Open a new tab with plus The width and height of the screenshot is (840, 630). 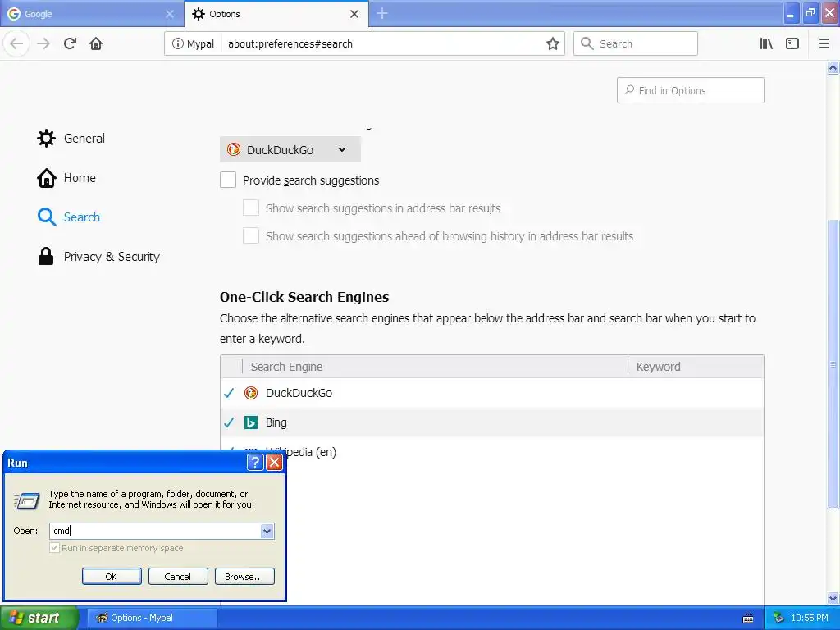click(x=382, y=13)
